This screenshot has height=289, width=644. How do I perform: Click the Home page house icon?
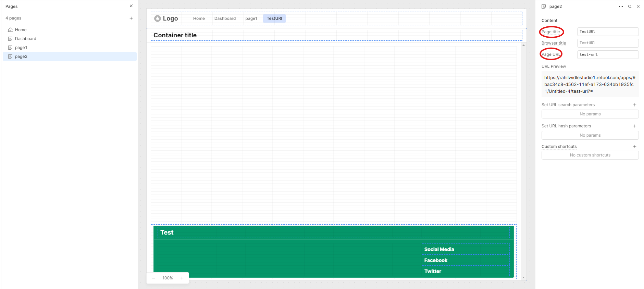[x=10, y=30]
